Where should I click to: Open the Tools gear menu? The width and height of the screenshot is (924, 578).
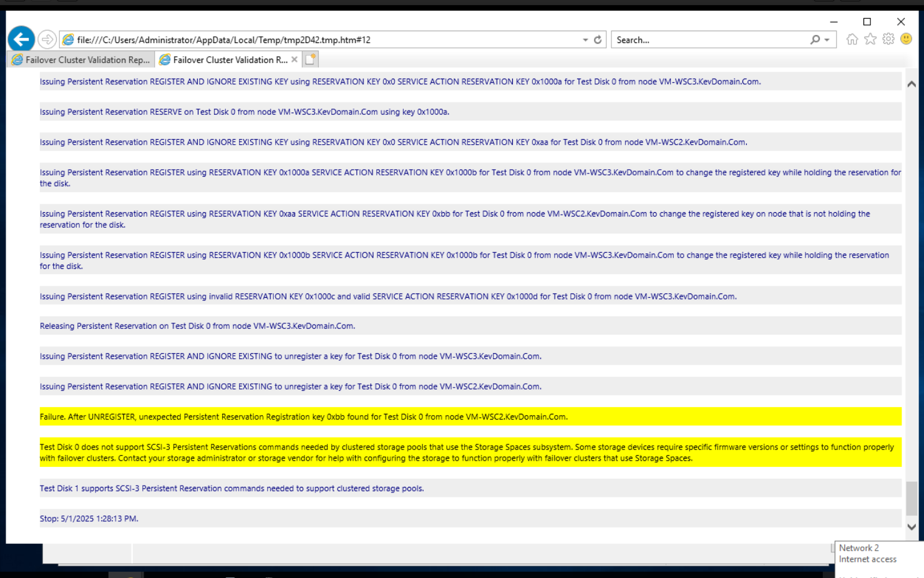(888, 39)
